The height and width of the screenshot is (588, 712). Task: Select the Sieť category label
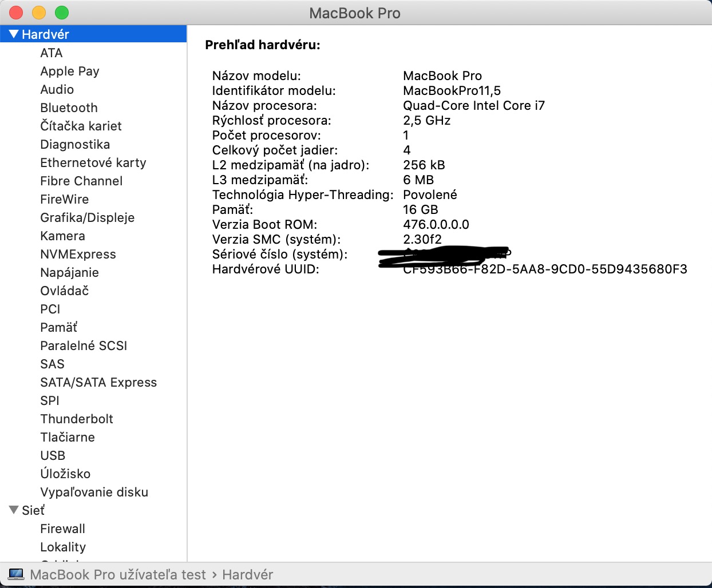point(33,510)
